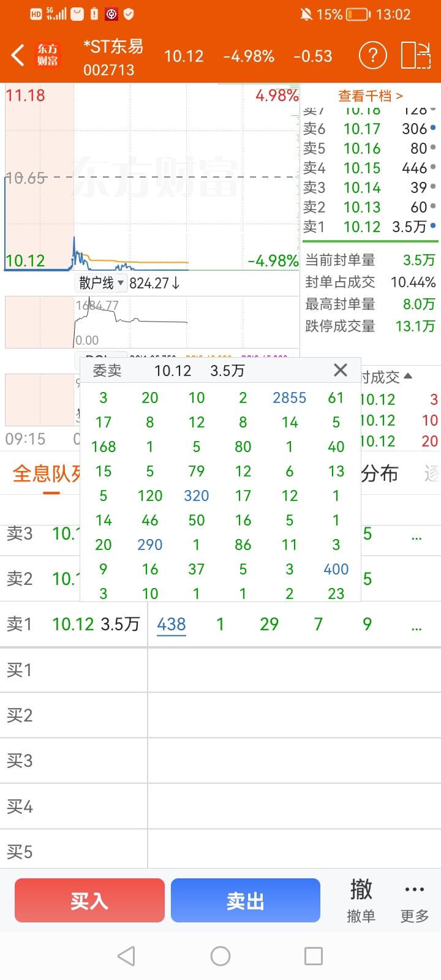
Task: Tap 当前封单量 3.5万 value
Action: [x=419, y=260]
